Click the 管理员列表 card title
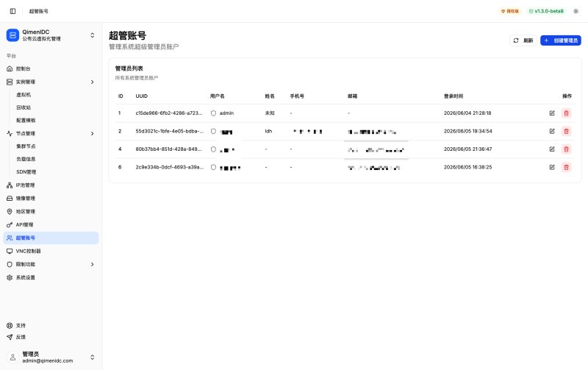This screenshot has width=588, height=370. click(129, 68)
